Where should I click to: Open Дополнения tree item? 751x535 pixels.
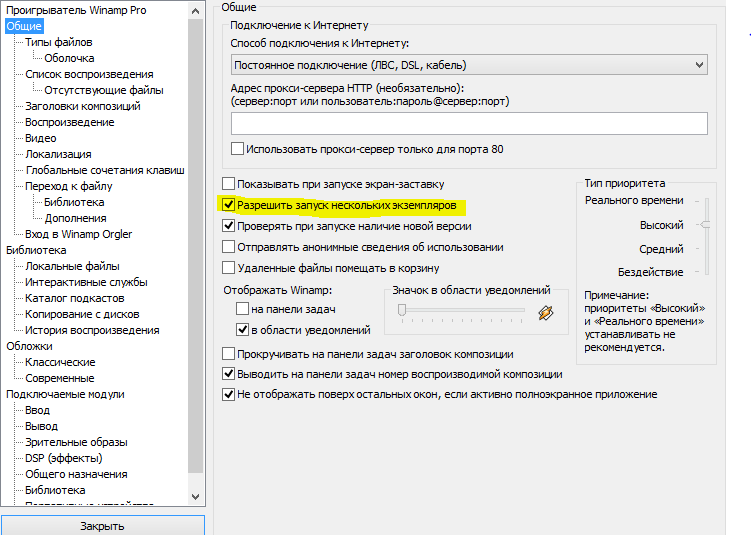tap(75, 218)
